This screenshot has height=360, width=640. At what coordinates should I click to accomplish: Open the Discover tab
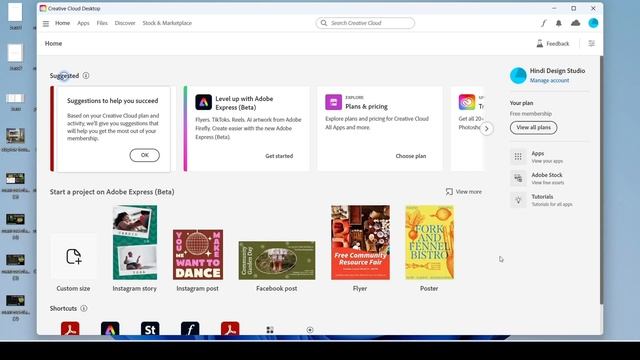coord(125,23)
